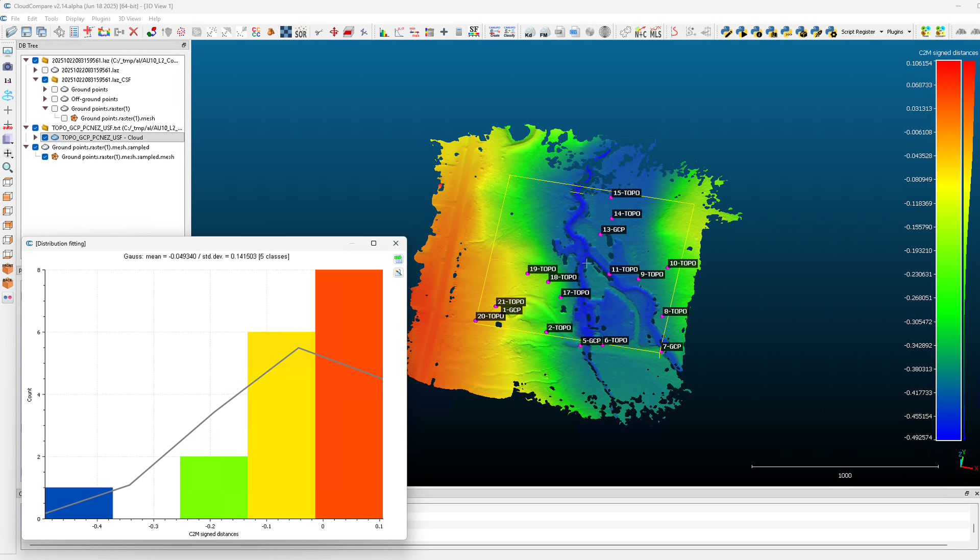Screen dimensions: 980x560
Task: Open the File menu
Action: pyautogui.click(x=15, y=18)
